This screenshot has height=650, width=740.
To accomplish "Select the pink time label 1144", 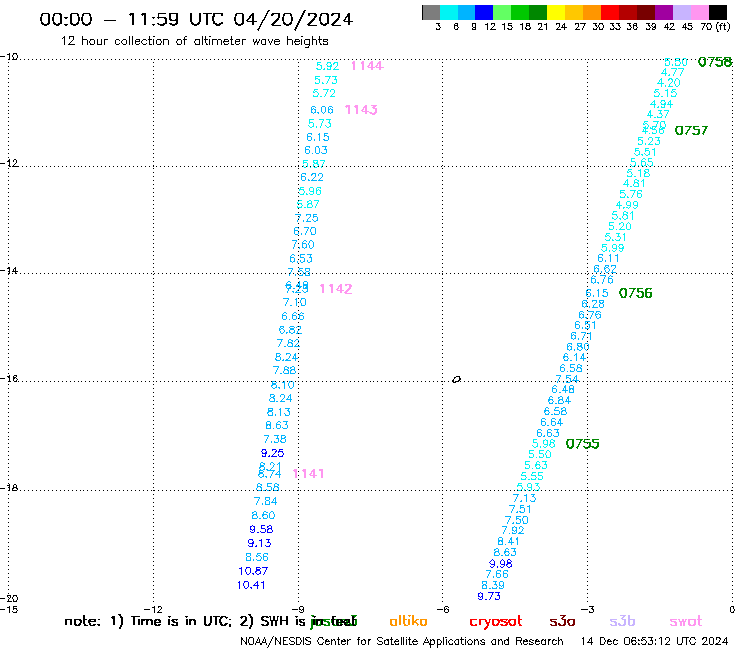I will [x=367, y=66].
